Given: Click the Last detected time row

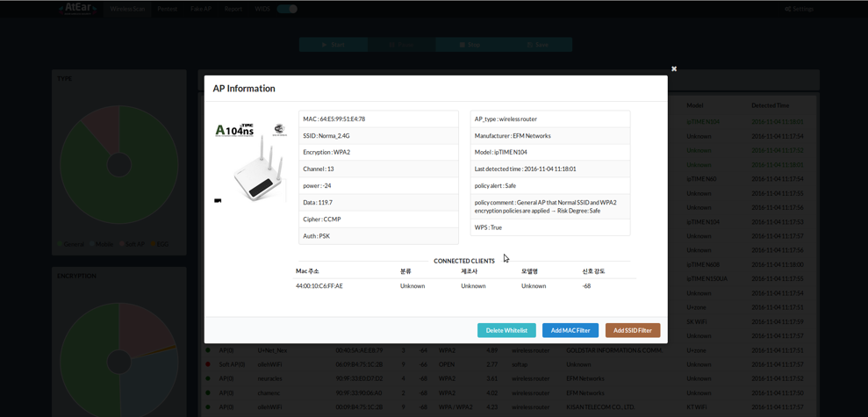Looking at the screenshot, I should tap(550, 169).
